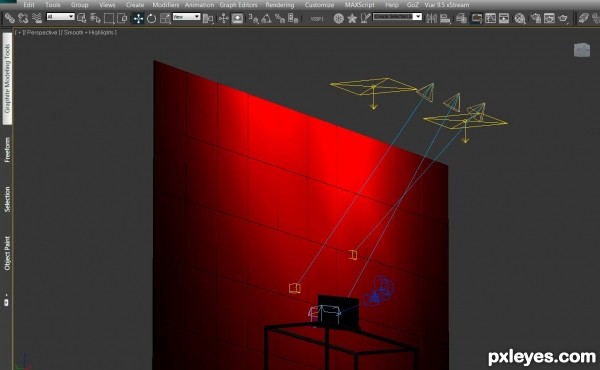Viewport: 600px width, 370px height.
Task: Toggle Angle Snap
Action: [x=266, y=18]
